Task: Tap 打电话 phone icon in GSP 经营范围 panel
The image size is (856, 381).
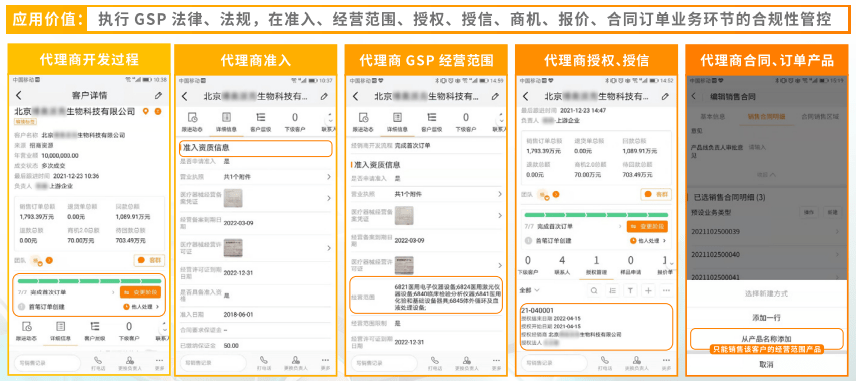Action: click(435, 363)
